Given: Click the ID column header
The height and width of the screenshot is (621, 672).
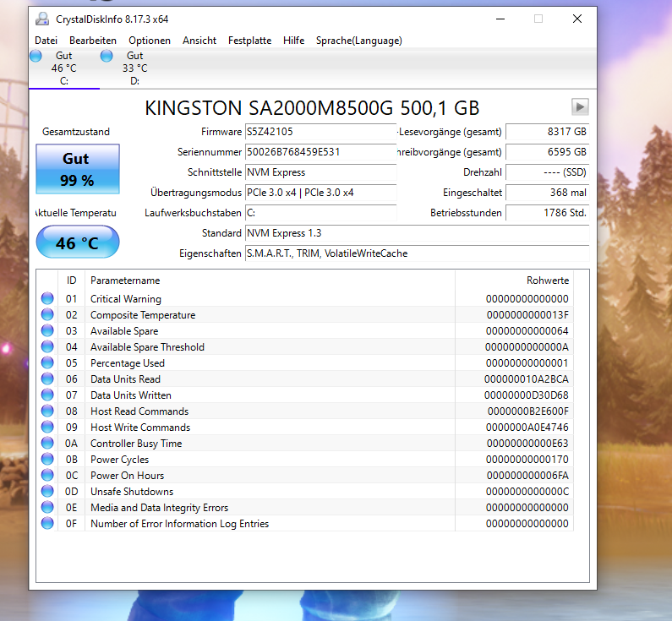Looking at the screenshot, I should (x=72, y=281).
